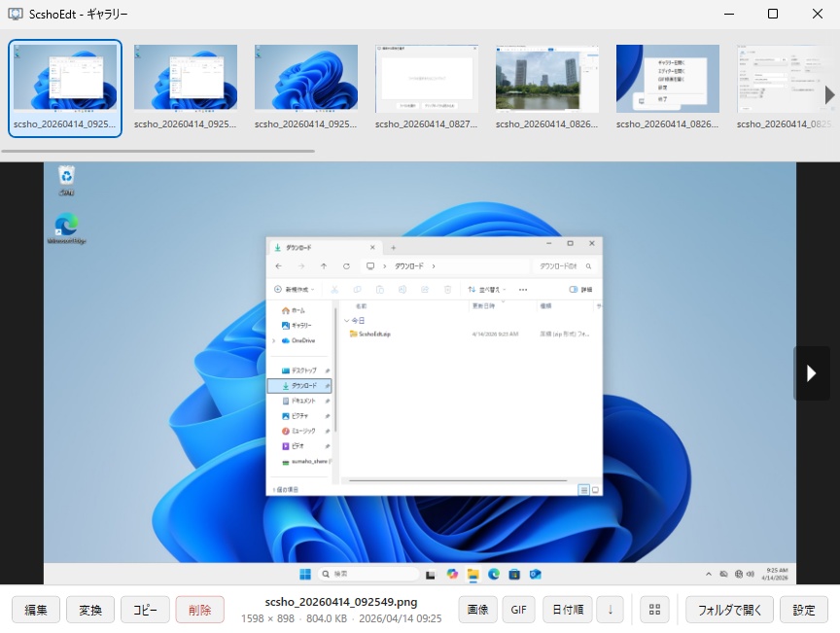Switch to grid view with four-squares icon

(x=654, y=610)
